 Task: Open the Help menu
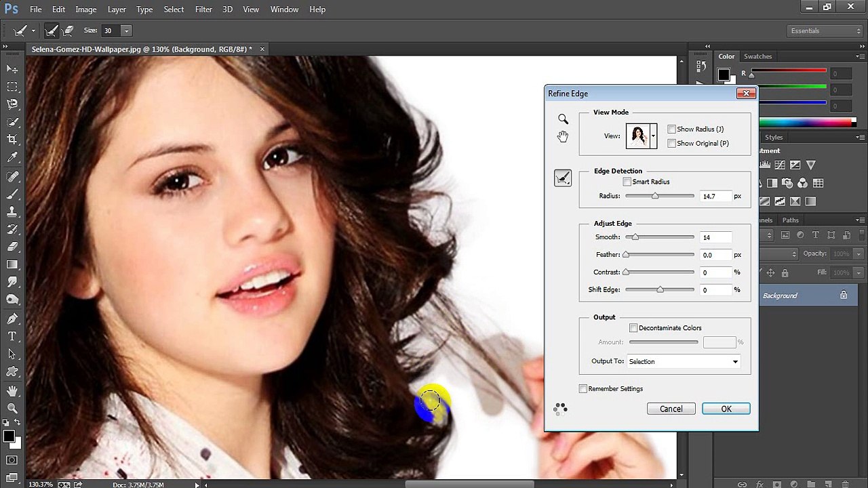tap(317, 9)
